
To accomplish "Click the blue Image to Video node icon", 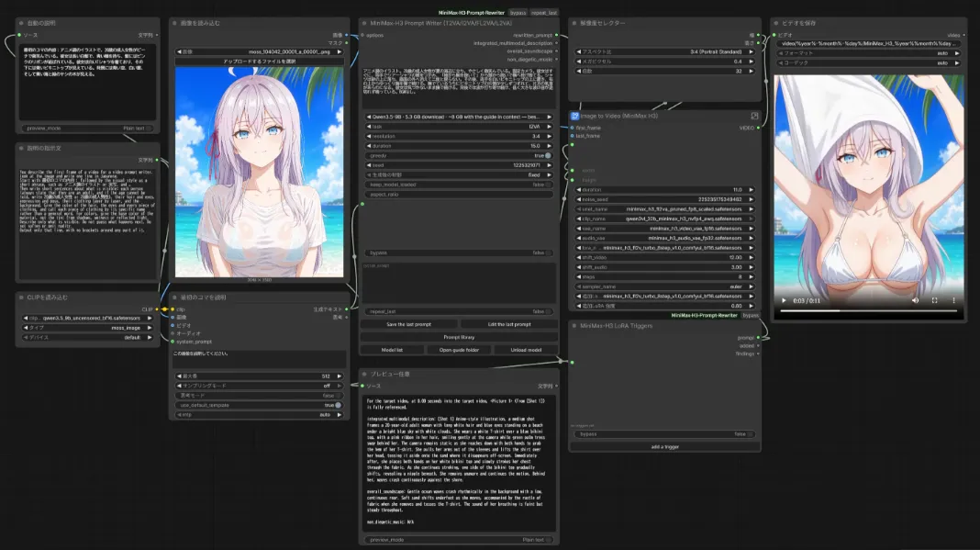I will [574, 116].
